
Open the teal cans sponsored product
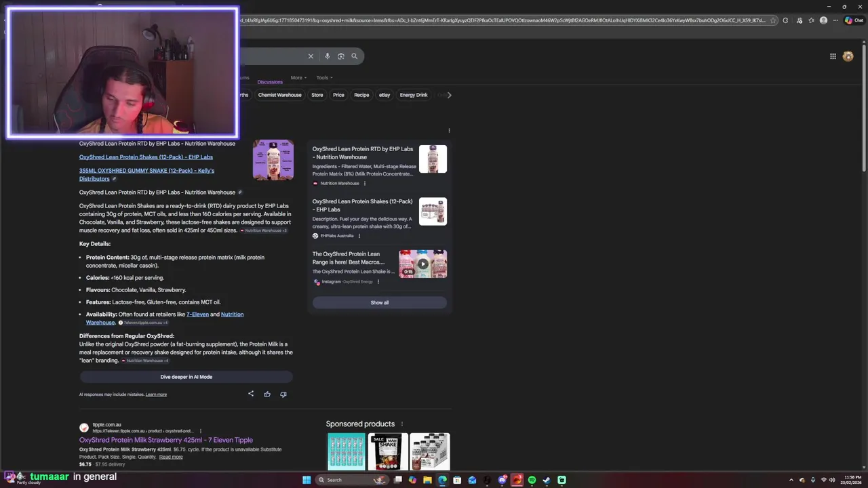[x=346, y=451]
